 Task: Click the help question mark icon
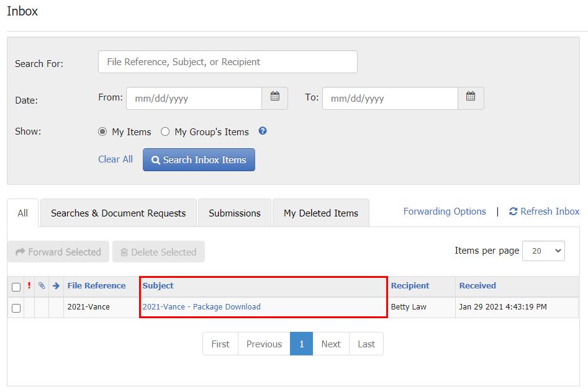tap(263, 131)
